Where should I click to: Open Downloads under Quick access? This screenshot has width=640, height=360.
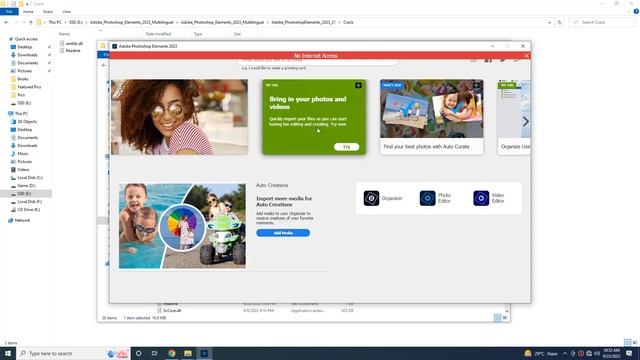(x=27, y=55)
